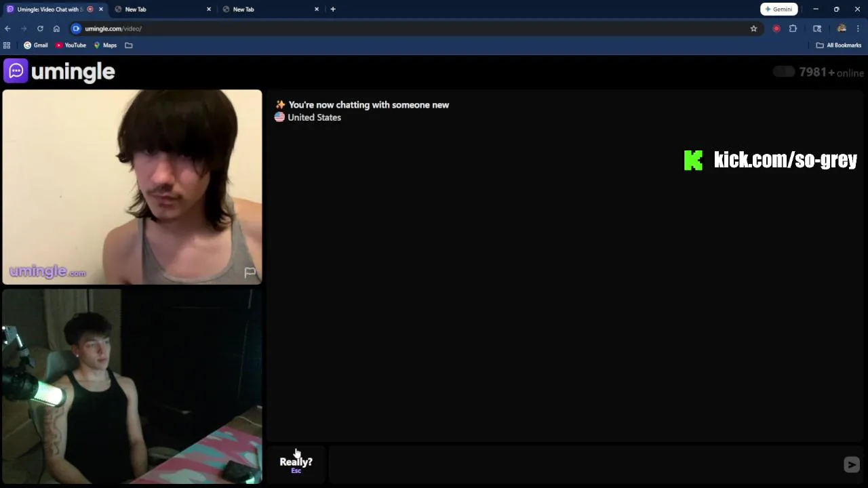868x488 pixels.
Task: Click the umingle wordmark link
Action: 73,71
